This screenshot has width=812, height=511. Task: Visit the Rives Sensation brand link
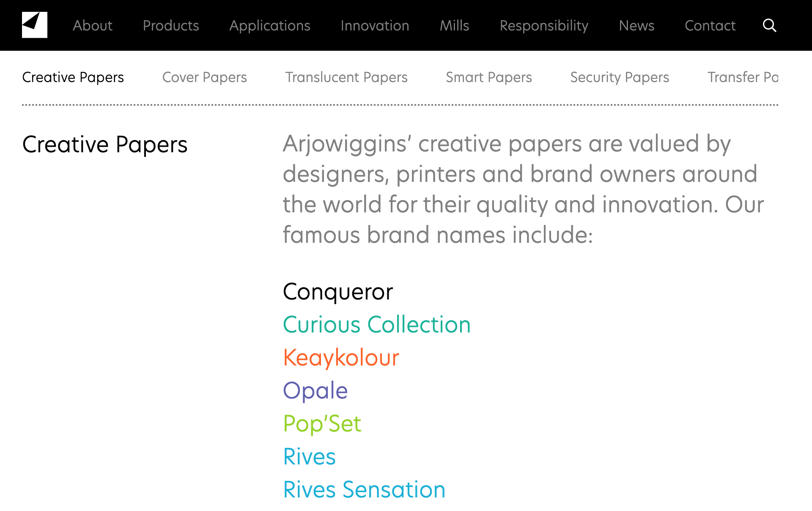[x=364, y=490]
